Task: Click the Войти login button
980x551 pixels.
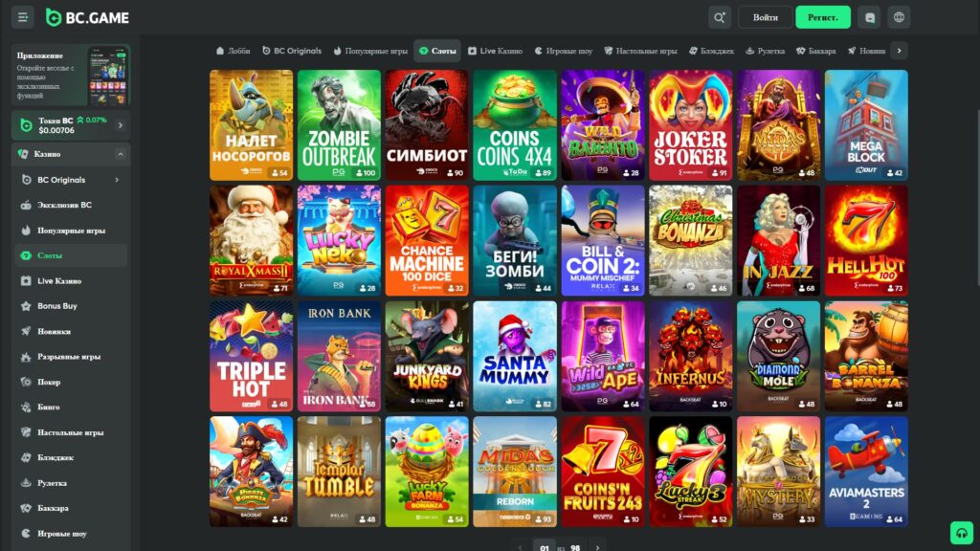Action: 765,17
